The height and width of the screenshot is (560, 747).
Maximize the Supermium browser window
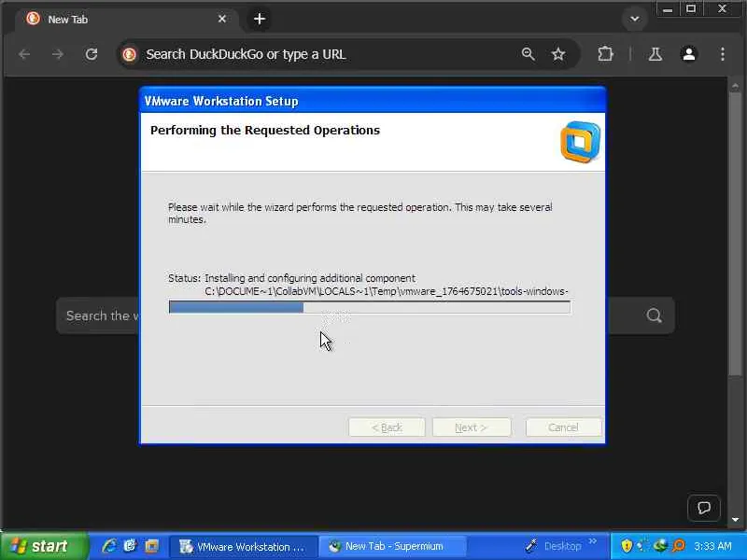(691, 9)
